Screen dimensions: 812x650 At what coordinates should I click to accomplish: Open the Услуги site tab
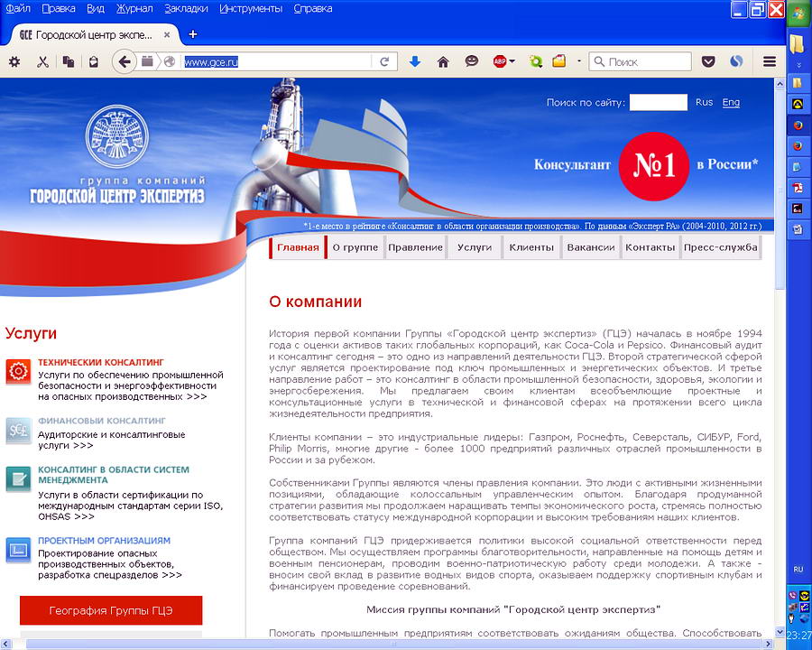click(x=475, y=247)
